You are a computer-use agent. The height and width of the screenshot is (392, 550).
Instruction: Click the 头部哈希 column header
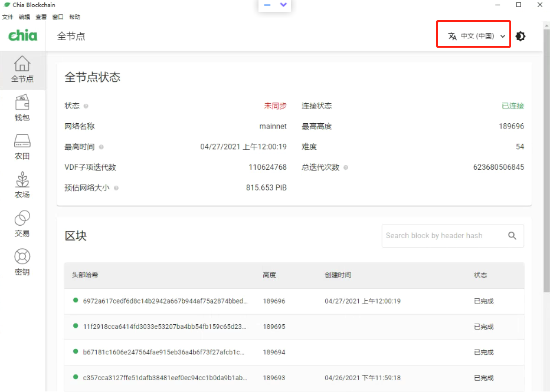pos(85,275)
